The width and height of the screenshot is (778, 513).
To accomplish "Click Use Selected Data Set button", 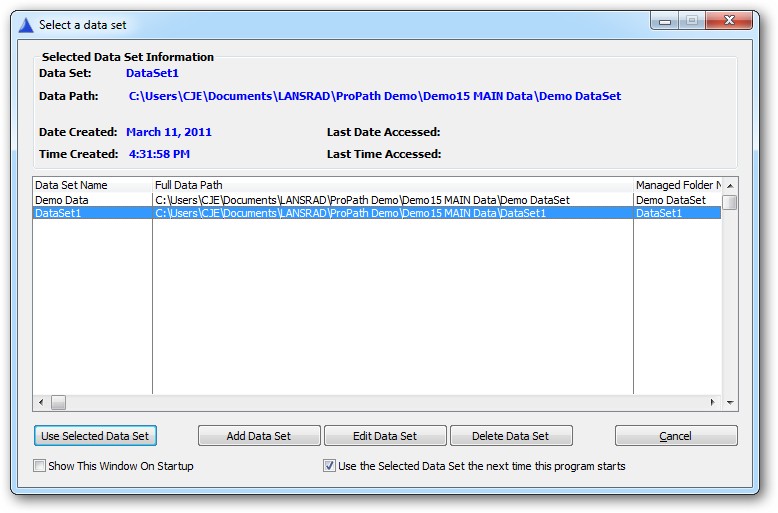I will point(95,436).
